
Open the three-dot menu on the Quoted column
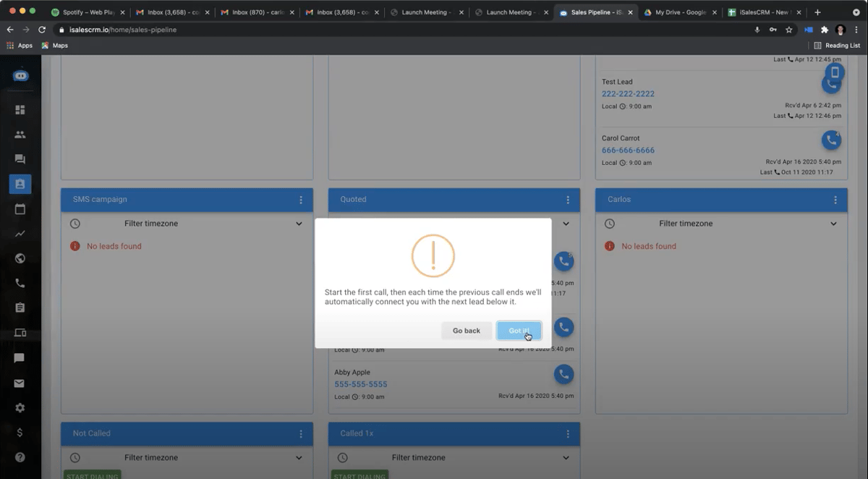click(x=569, y=200)
